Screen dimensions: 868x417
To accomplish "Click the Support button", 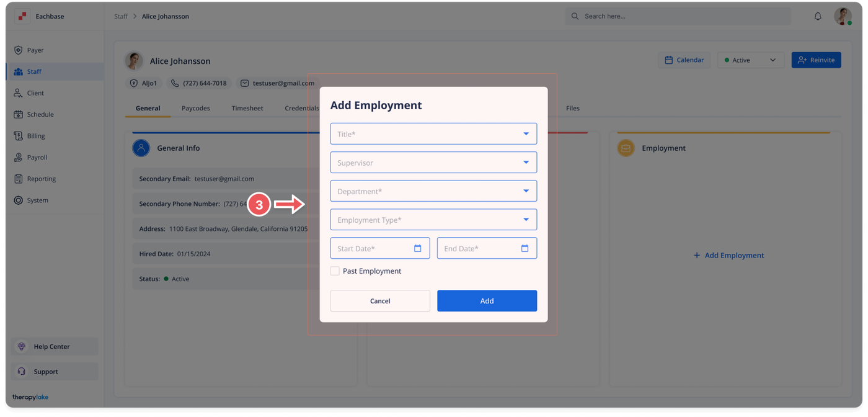I will coord(55,372).
